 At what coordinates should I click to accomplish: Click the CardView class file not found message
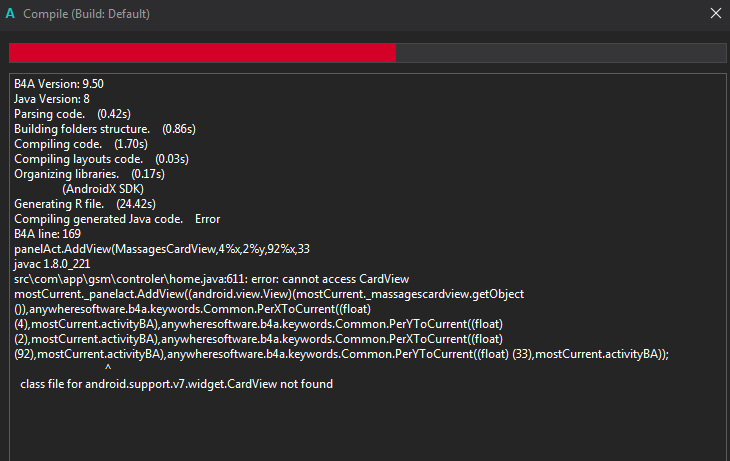(176, 384)
